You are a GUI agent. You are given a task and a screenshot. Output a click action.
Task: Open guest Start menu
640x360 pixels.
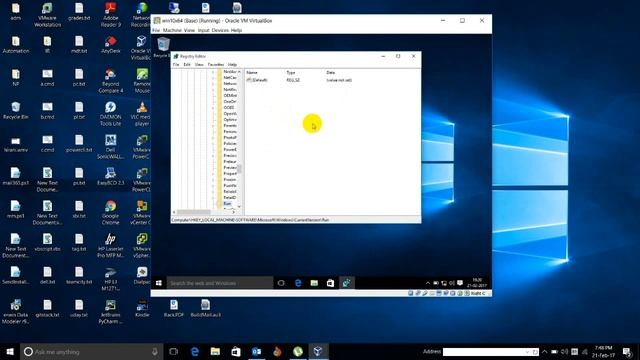(159, 283)
